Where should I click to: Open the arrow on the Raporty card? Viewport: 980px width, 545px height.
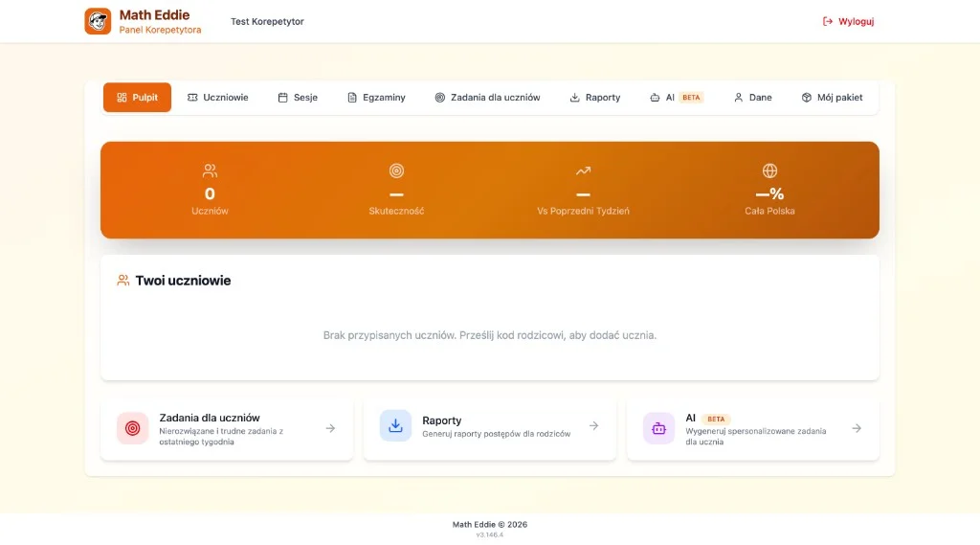[593, 426]
